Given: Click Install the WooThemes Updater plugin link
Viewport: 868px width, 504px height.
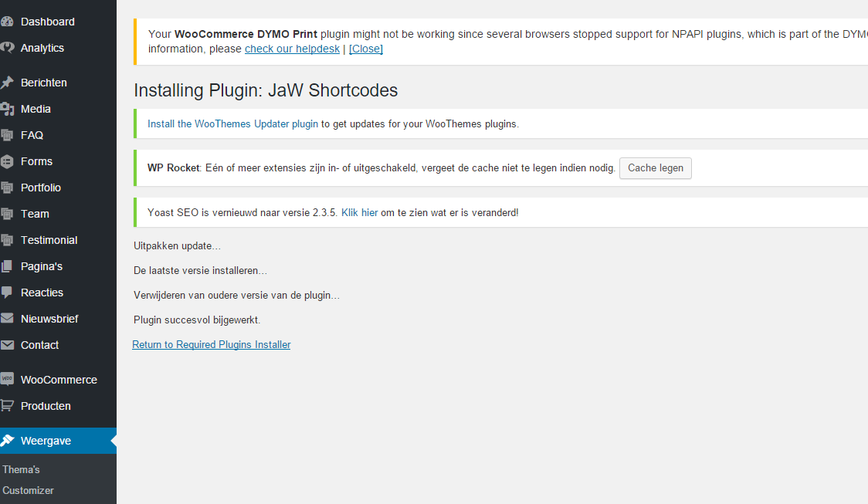Looking at the screenshot, I should tap(232, 123).
